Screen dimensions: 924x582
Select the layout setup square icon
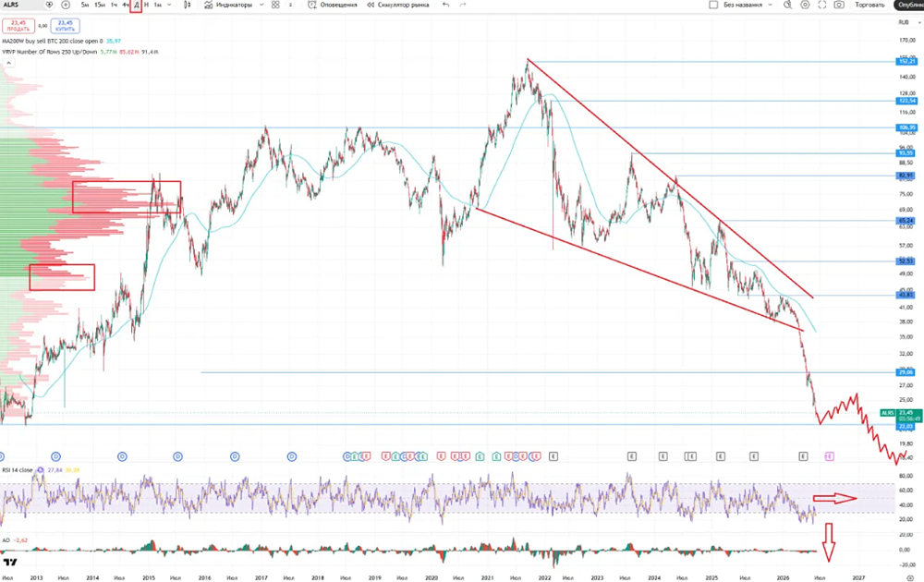[x=713, y=5]
